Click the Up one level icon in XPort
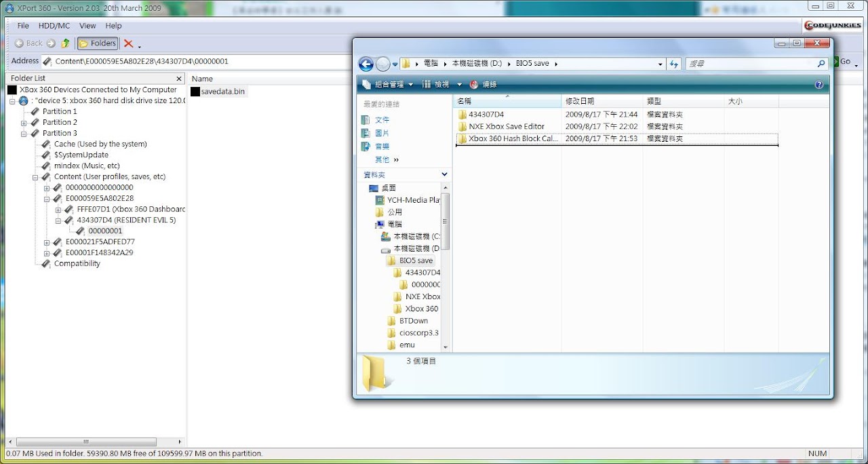Screen dimensions: 868x464 pyautogui.click(x=66, y=43)
